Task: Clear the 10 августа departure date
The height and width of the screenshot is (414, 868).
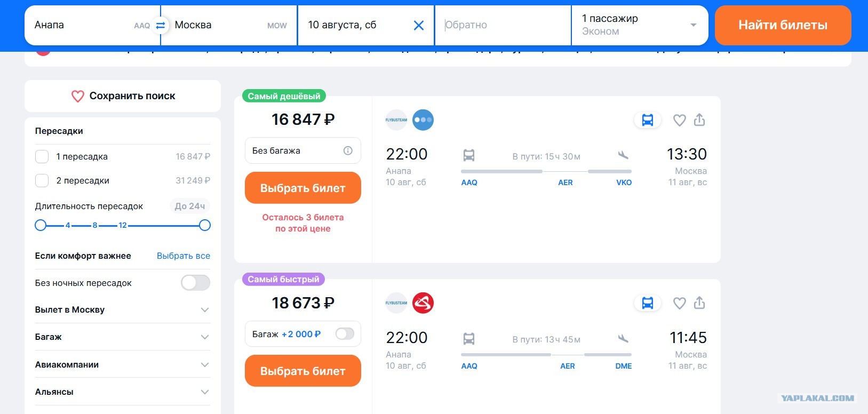Action: [x=419, y=25]
